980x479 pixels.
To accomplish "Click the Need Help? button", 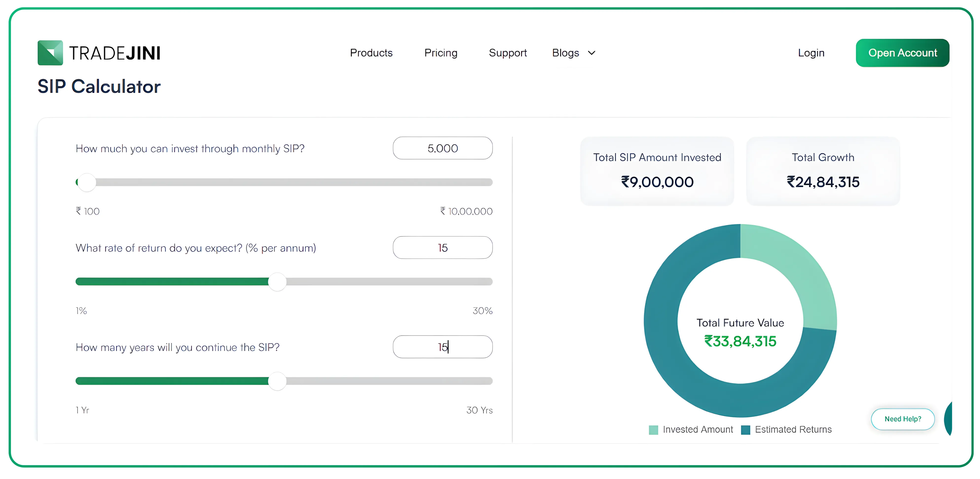I will (x=902, y=419).
